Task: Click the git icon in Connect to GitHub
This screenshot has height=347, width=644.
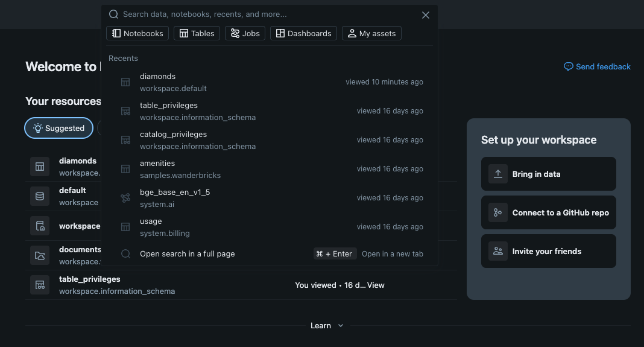Action: tap(498, 212)
